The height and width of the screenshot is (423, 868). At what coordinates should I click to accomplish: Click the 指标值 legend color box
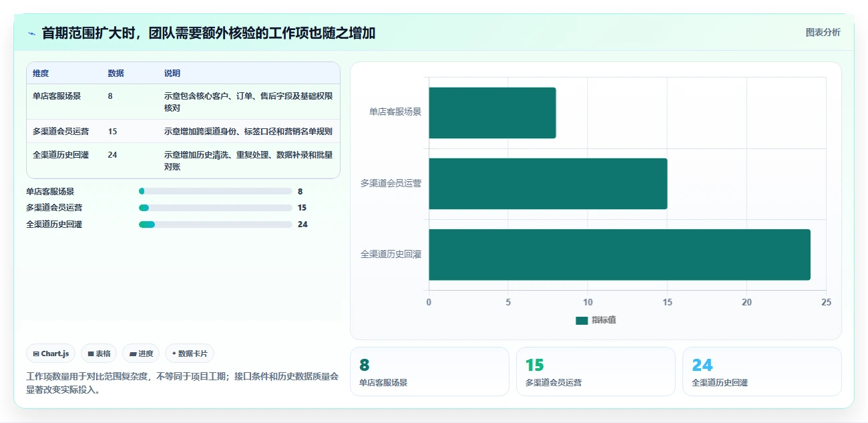582,321
